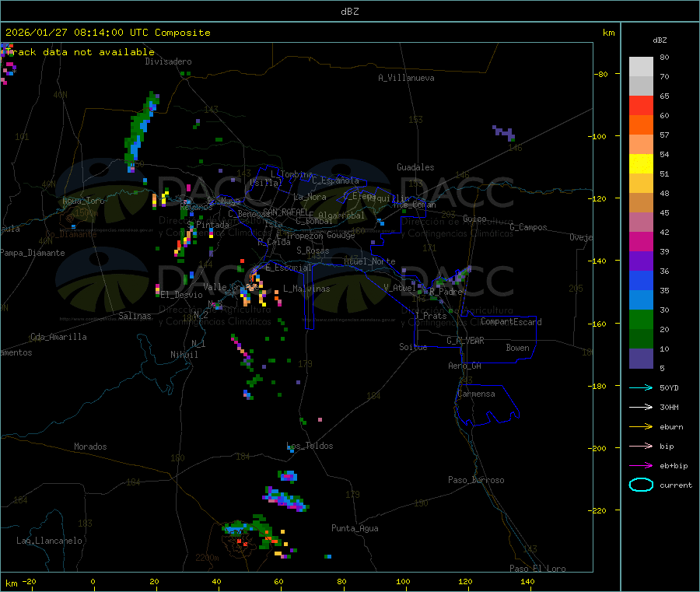Click the Nihuil map label
Viewport: 700px width, 592px height.
pos(184,355)
